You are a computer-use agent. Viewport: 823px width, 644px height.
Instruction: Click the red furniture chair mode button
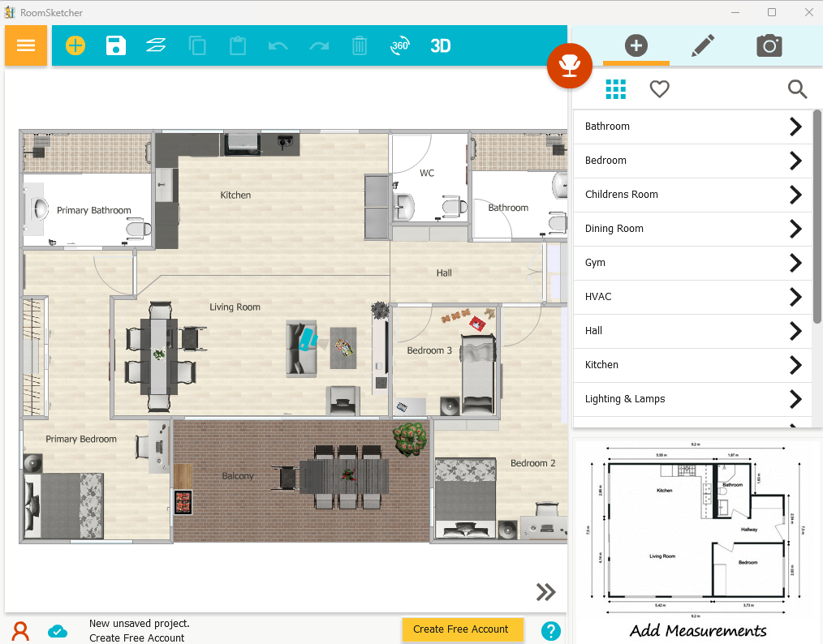pos(570,66)
